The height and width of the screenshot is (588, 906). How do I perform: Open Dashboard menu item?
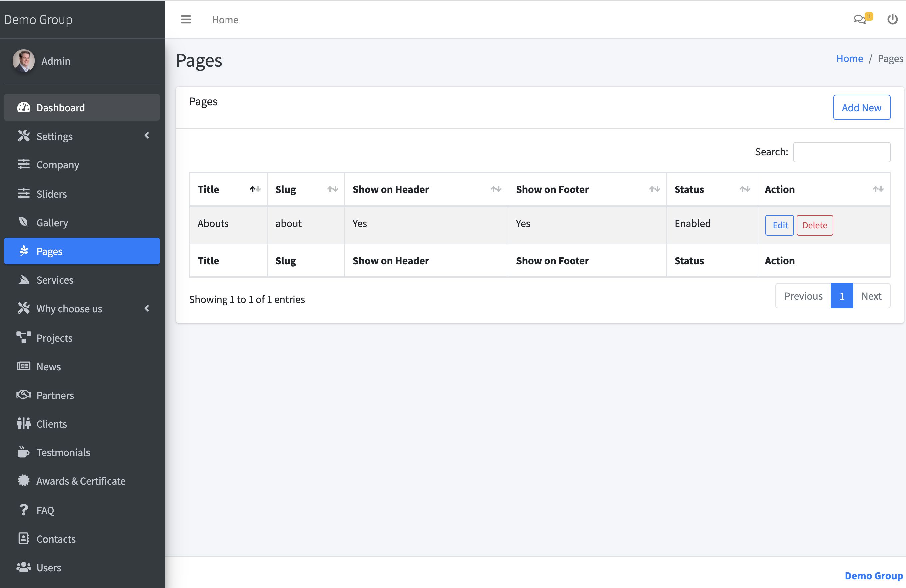82,107
